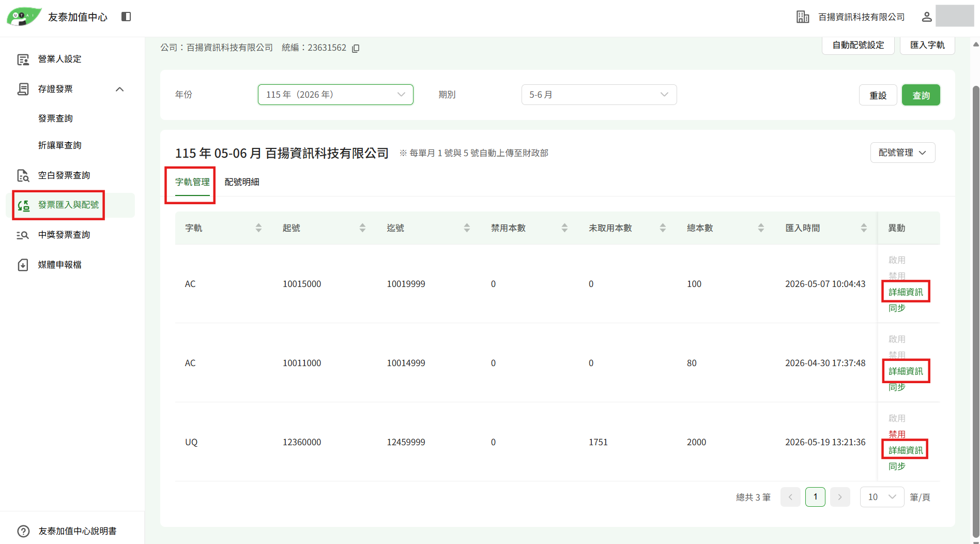Collapse the sidebar panel icon
Screen dimensions: 980x544
tap(126, 17)
